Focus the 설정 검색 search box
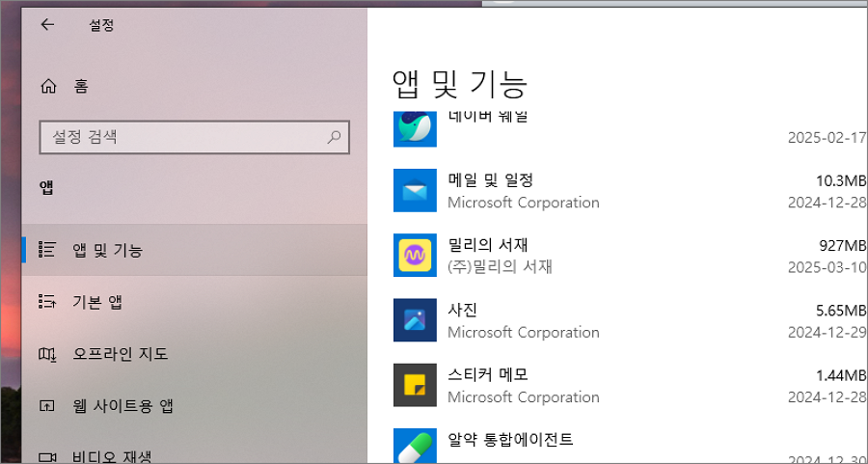 [x=194, y=137]
